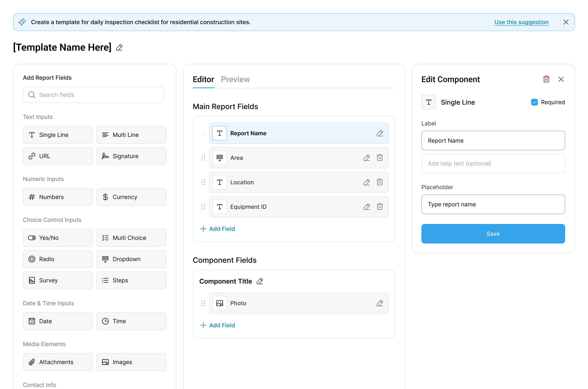Dismiss the AI suggestion banner
588x389 pixels.
pyautogui.click(x=566, y=22)
